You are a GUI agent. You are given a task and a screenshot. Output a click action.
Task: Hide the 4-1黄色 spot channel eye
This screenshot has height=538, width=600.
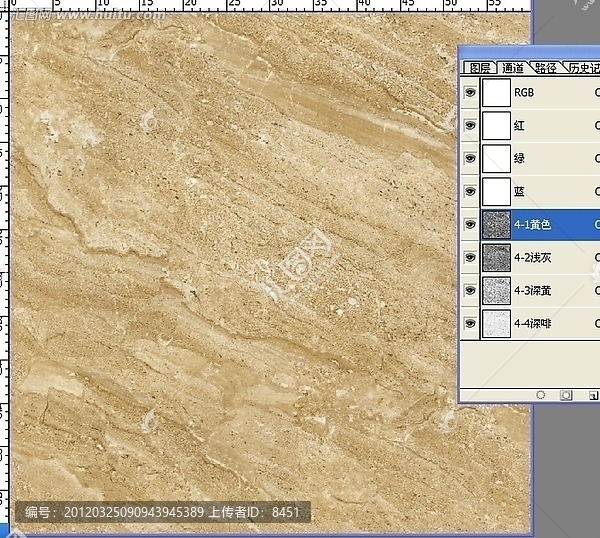click(470, 224)
